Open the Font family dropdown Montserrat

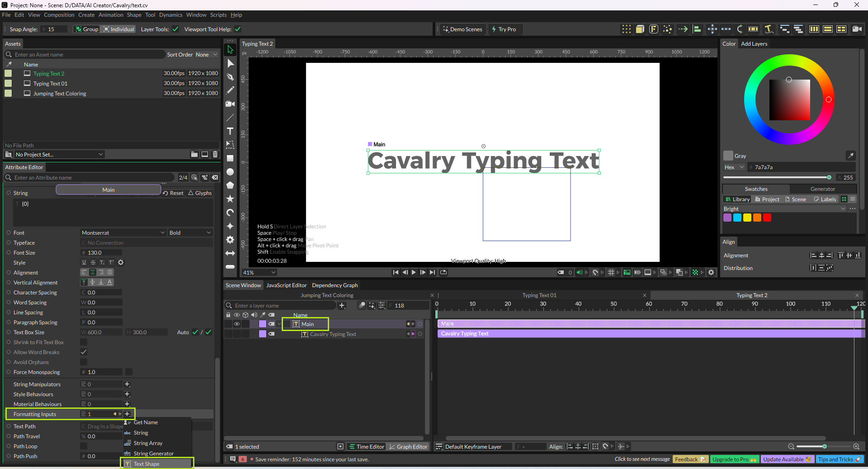123,233
